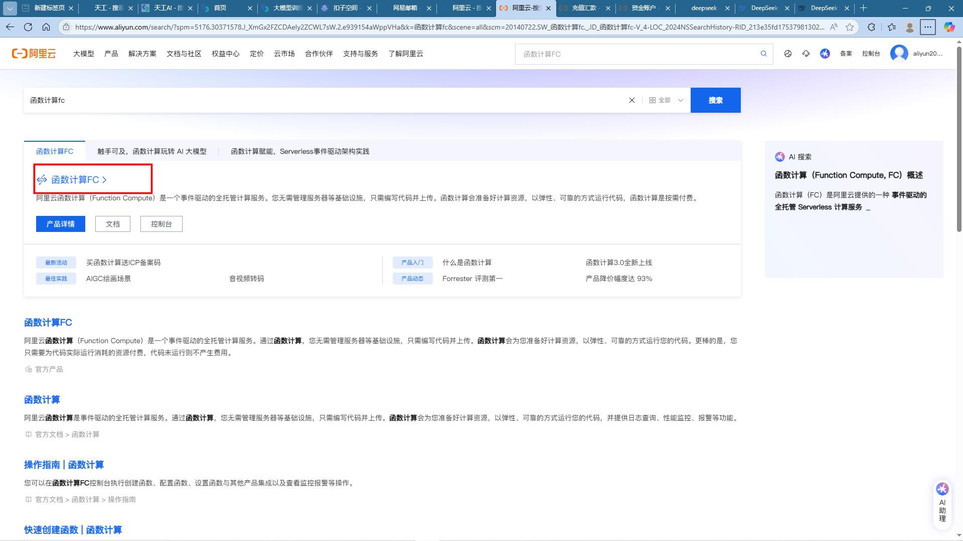Open the browser home page icon
The height and width of the screenshot is (541, 963).
point(46,27)
